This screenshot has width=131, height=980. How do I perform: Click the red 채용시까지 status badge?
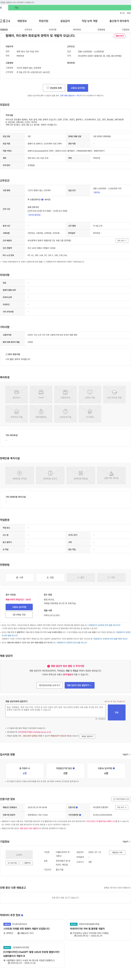tap(120, 36)
